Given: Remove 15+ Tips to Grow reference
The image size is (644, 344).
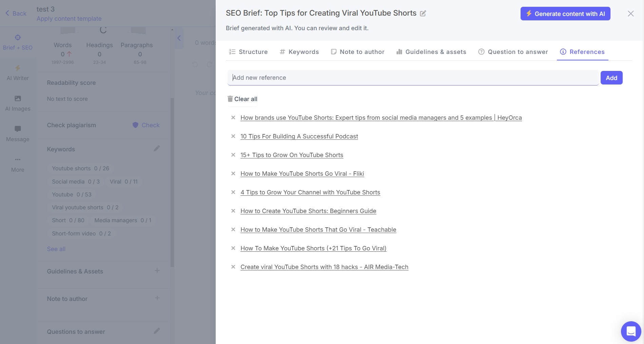Looking at the screenshot, I should 233,155.
